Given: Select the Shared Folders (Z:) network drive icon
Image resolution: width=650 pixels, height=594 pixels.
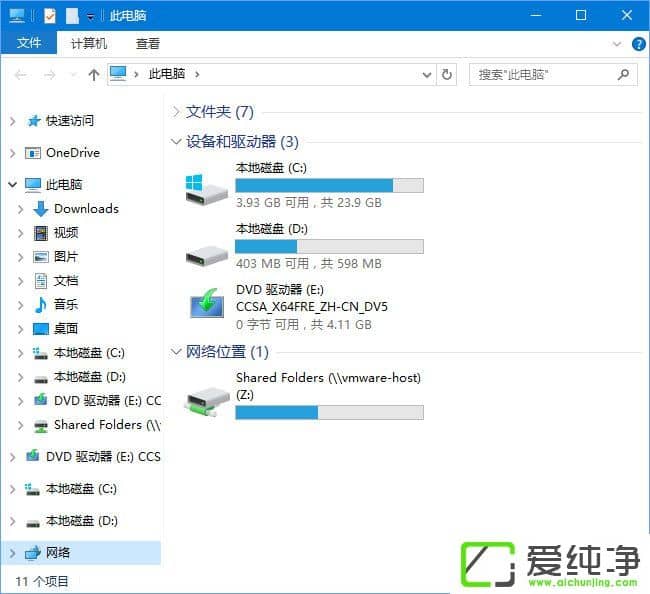Looking at the screenshot, I should pyautogui.click(x=207, y=400).
